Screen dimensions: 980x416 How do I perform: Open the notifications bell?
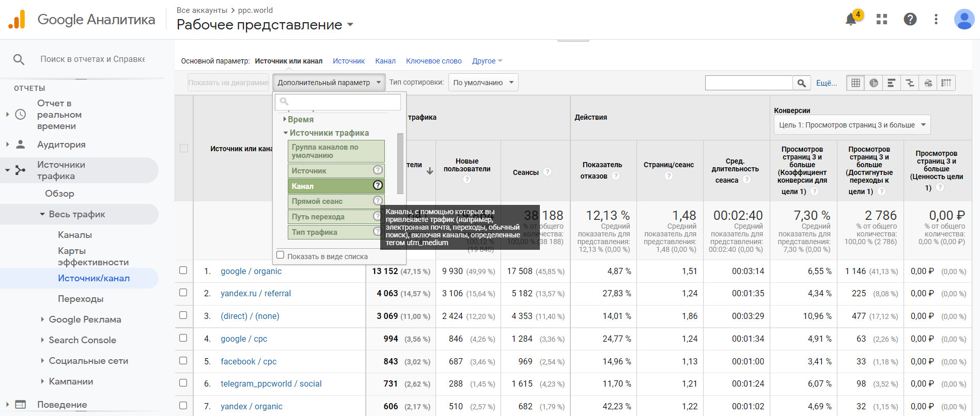pyautogui.click(x=851, y=20)
